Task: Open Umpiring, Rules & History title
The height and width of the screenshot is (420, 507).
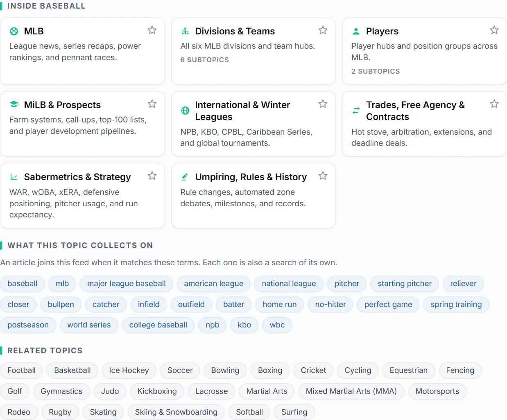Action: (251, 177)
